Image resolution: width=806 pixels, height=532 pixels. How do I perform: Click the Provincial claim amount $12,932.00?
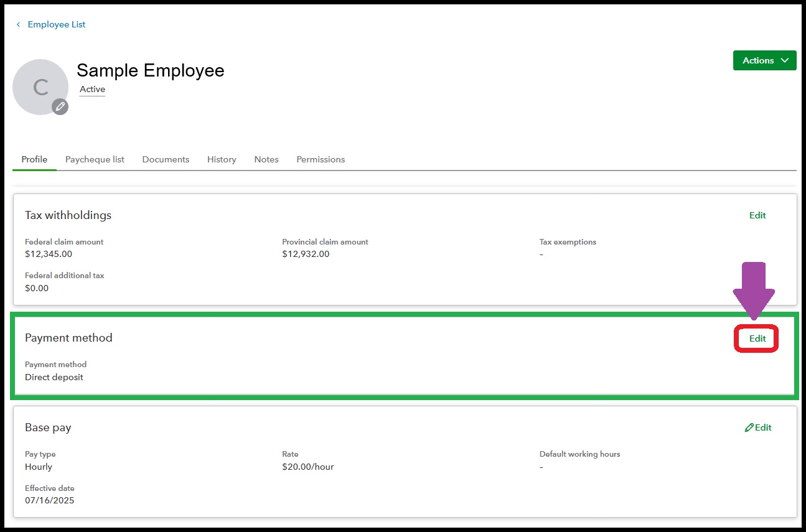click(x=306, y=254)
